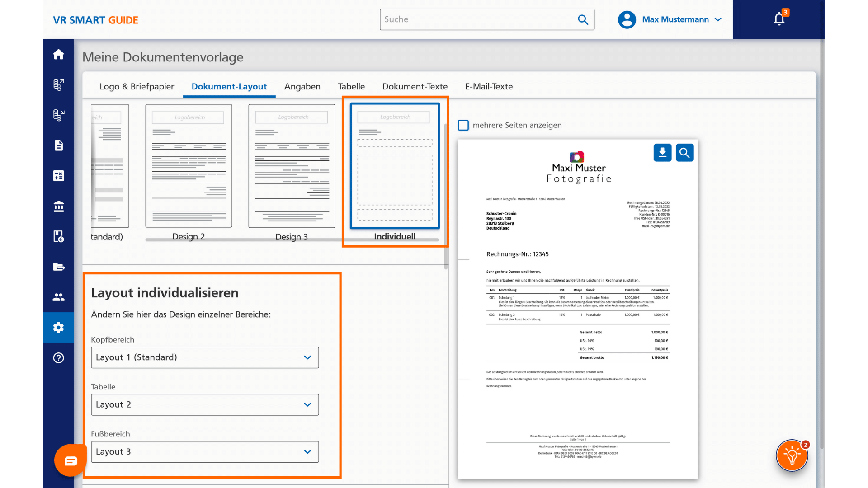Open the Dokument-Texte tab
This screenshot has height=488, width=868.
click(x=415, y=86)
